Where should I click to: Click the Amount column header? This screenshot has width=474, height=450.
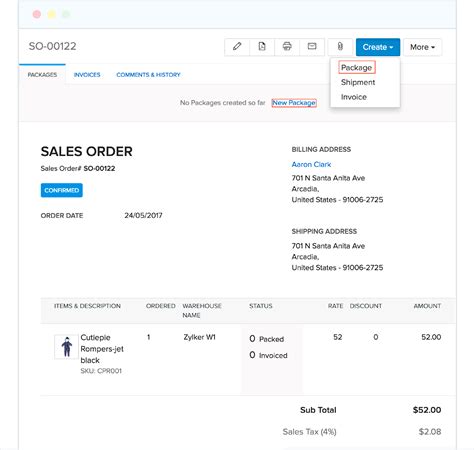click(x=427, y=306)
